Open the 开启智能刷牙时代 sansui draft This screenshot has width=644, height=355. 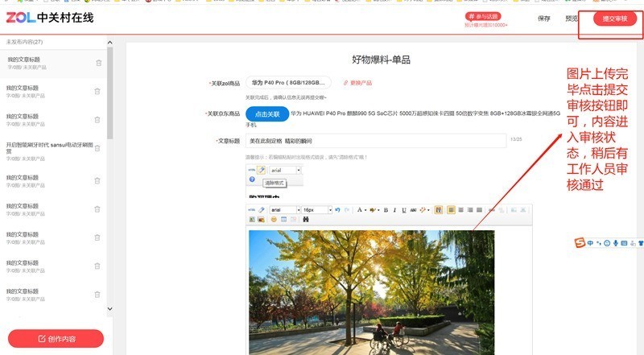(x=49, y=151)
